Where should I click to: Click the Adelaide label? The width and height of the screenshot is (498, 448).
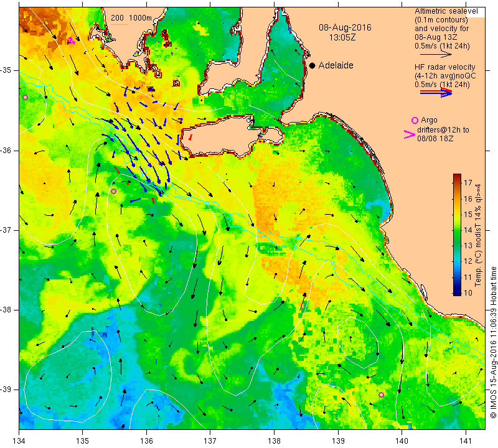tap(336, 65)
